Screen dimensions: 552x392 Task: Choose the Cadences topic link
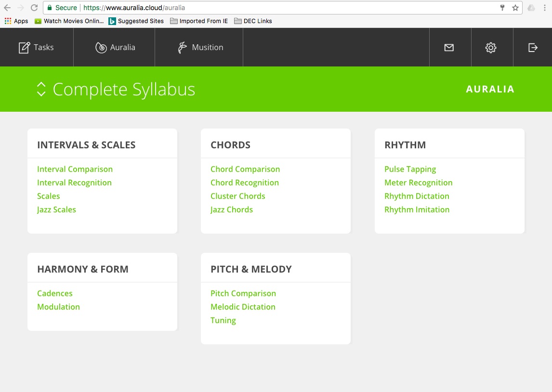[55, 293]
